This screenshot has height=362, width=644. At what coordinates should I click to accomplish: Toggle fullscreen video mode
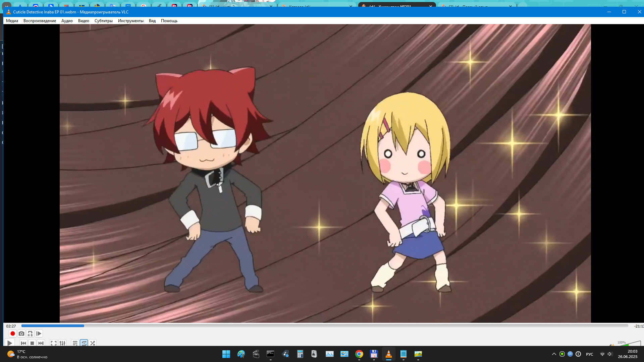point(54,343)
